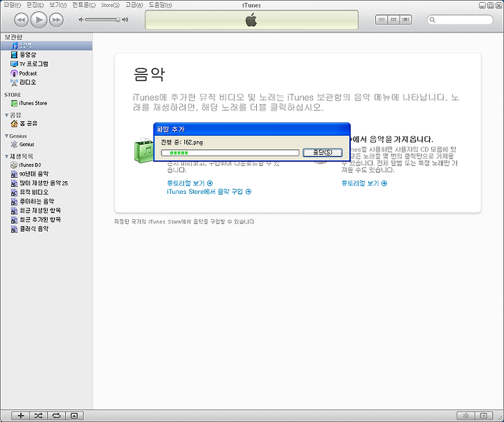This screenshot has width=504, height=422.
Task: Click the Genius atom button bottom right
Action: click(465, 416)
